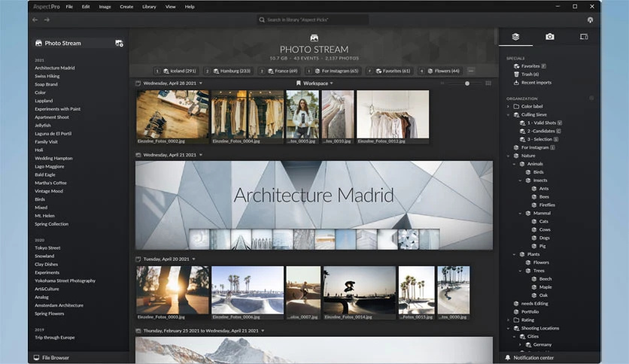Open the Create menu
The image size is (629, 364).
click(x=126, y=7)
